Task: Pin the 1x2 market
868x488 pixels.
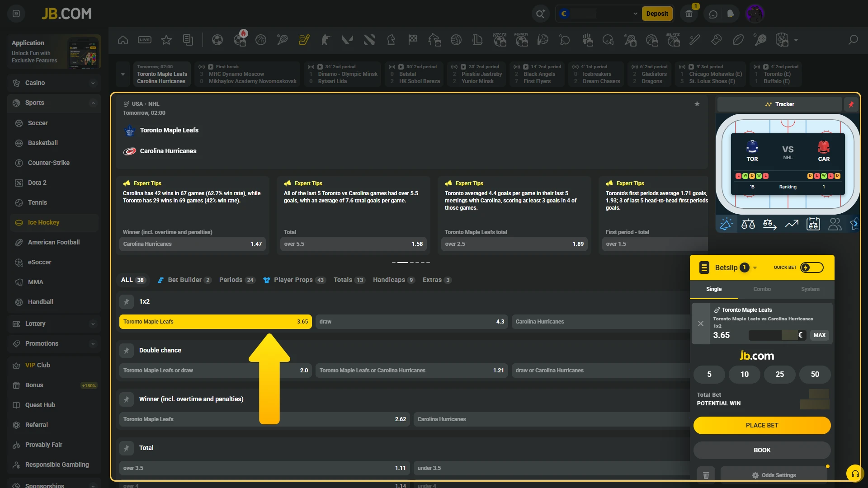Action: tap(127, 301)
